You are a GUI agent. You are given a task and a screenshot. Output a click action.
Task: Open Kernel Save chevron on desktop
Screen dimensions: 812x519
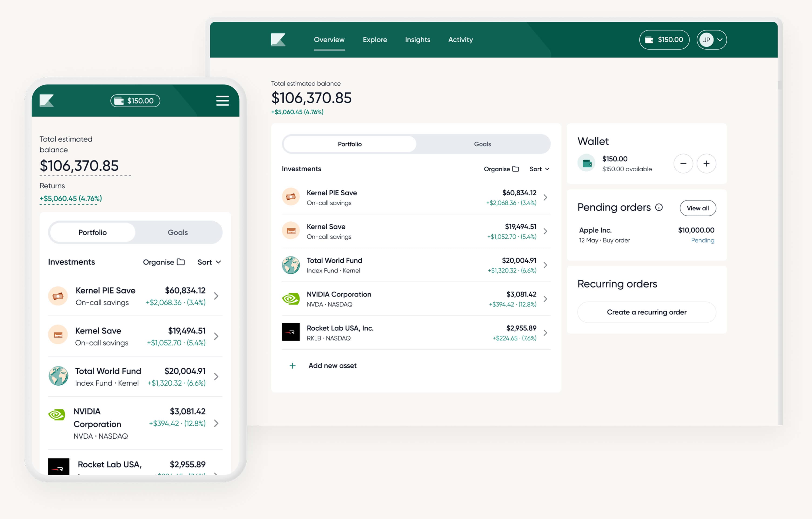pos(545,231)
